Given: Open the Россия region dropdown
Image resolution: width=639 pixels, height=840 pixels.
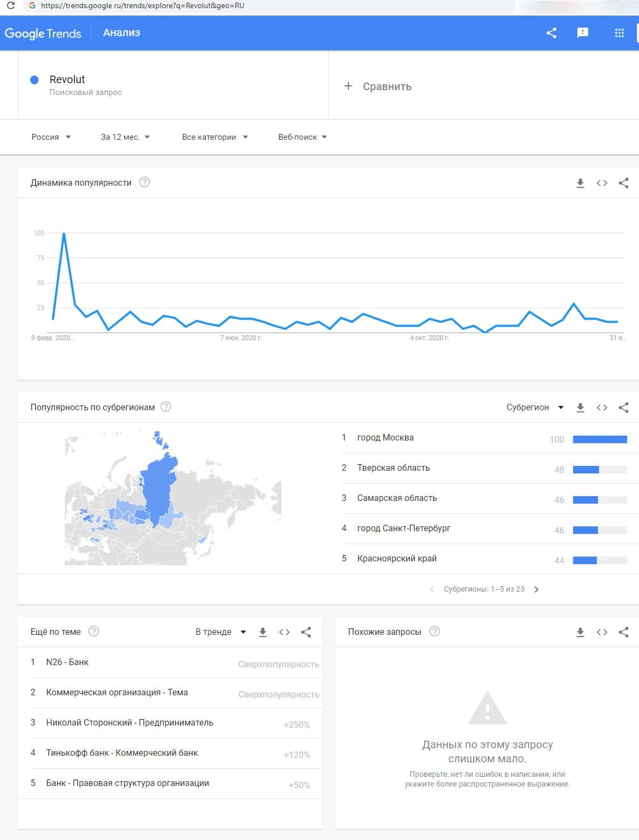Looking at the screenshot, I should point(51,137).
